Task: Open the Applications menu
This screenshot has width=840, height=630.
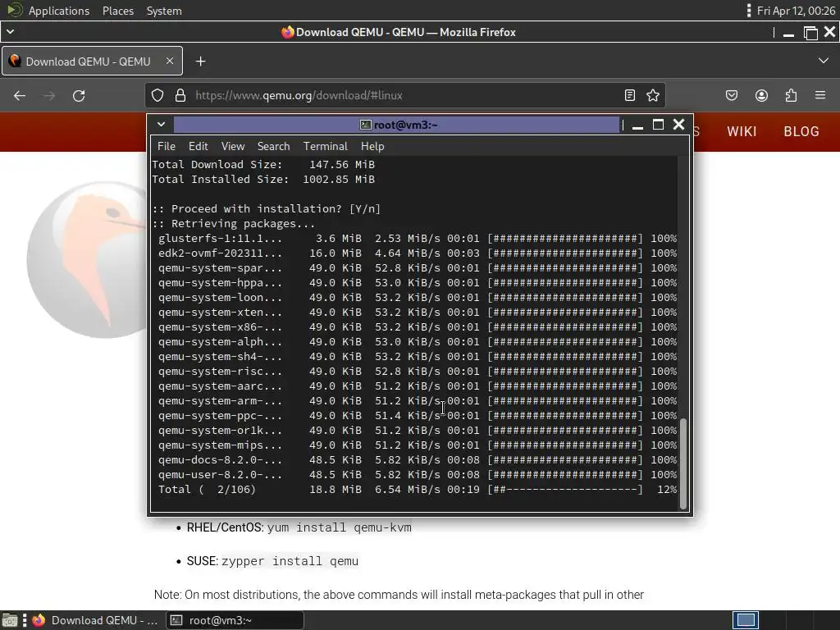Action: pos(59,11)
